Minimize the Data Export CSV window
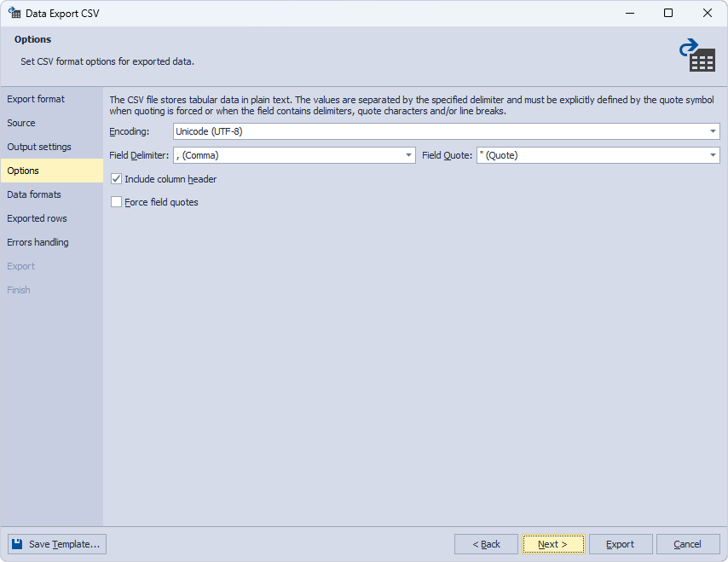The height and width of the screenshot is (562, 728). click(x=630, y=13)
